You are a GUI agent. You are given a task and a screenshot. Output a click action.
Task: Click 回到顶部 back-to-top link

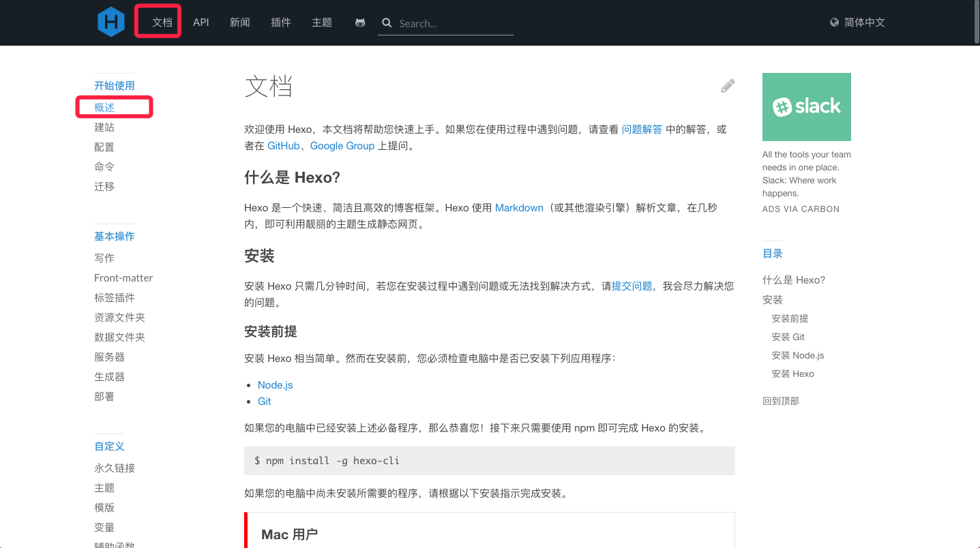781,401
